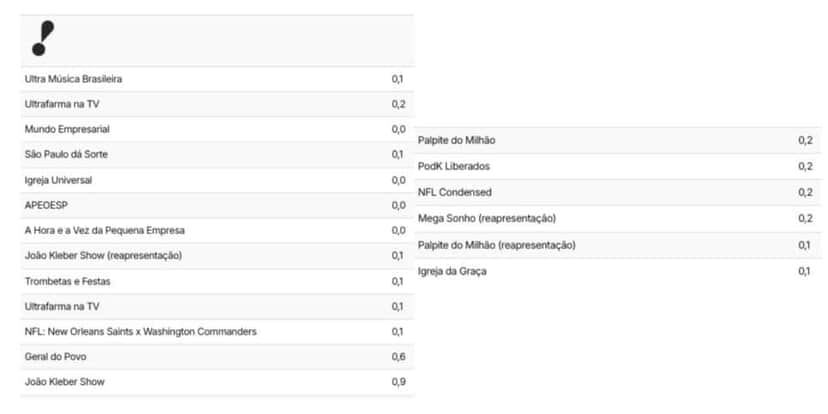Select the Ultra Música Brasileira row
This screenshot has height=414, width=828.
click(217, 79)
